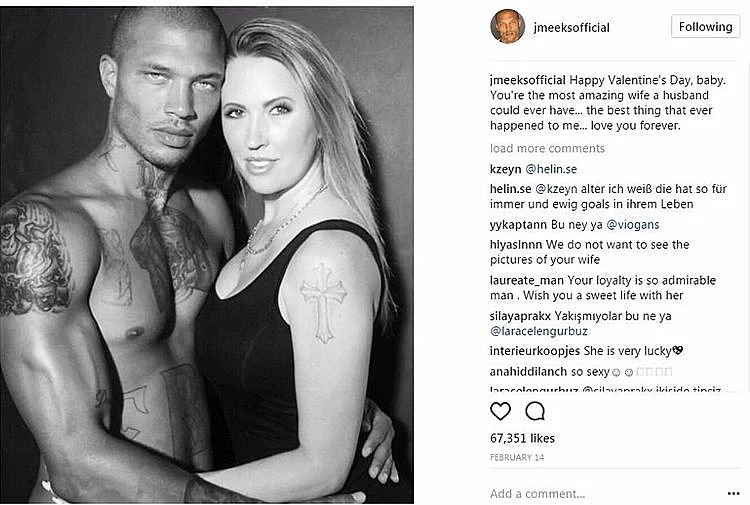View the 67,351 likes list
The height and width of the screenshot is (505, 750).
point(524,437)
